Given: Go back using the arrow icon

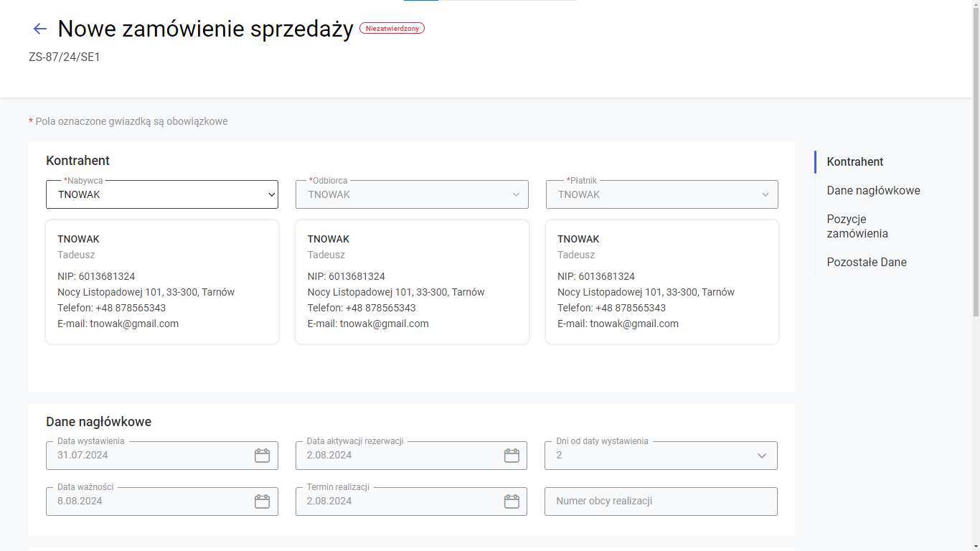Looking at the screenshot, I should [40, 29].
